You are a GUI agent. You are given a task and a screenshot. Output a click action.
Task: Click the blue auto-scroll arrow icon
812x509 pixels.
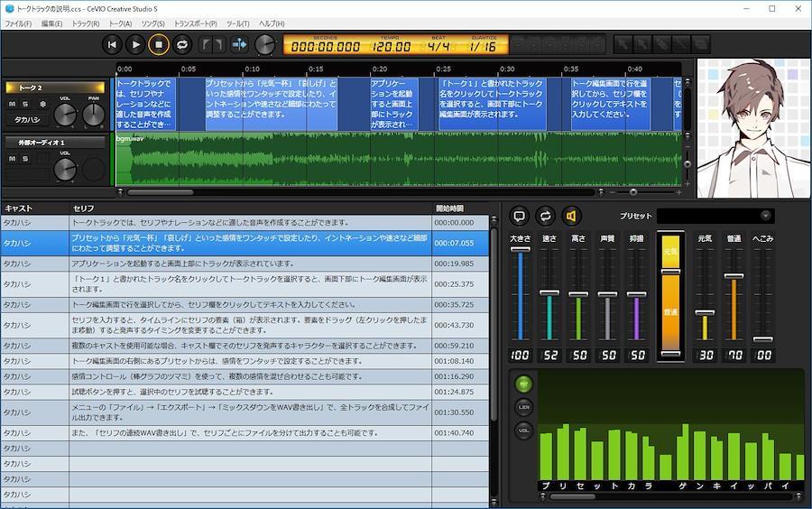tap(239, 43)
